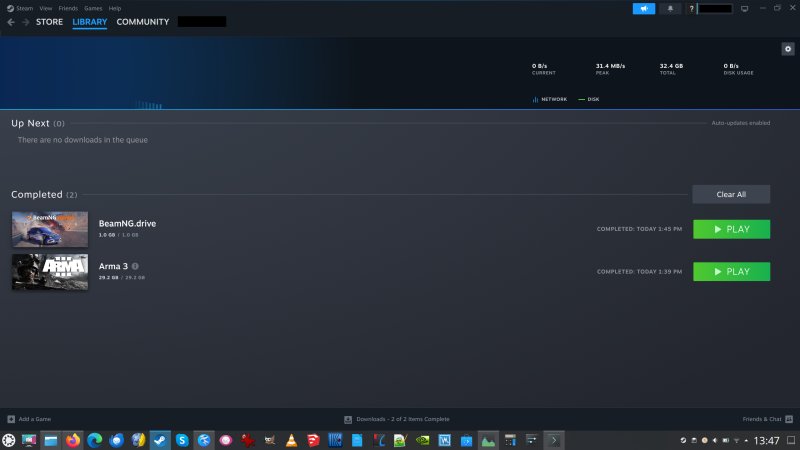800x450 pixels.
Task: Open the NVIDIA settings taskbar icon
Action: pyautogui.click(x=422, y=440)
